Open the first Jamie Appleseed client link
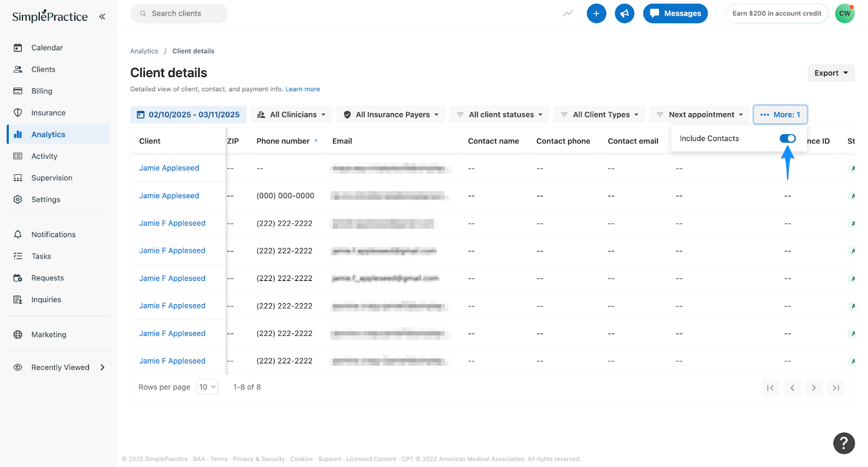 pos(169,168)
